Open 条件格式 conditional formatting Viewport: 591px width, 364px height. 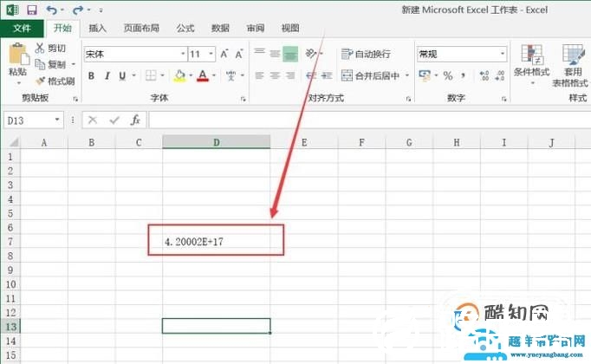[x=531, y=64]
